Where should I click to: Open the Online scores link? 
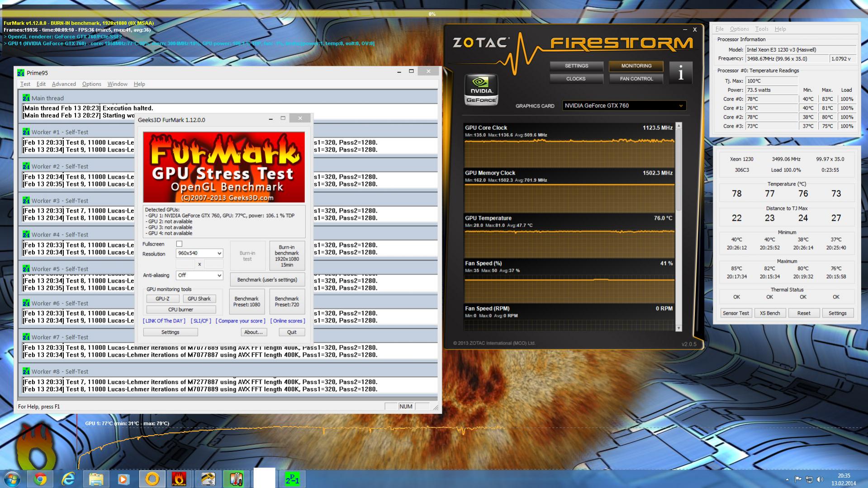tap(288, 321)
